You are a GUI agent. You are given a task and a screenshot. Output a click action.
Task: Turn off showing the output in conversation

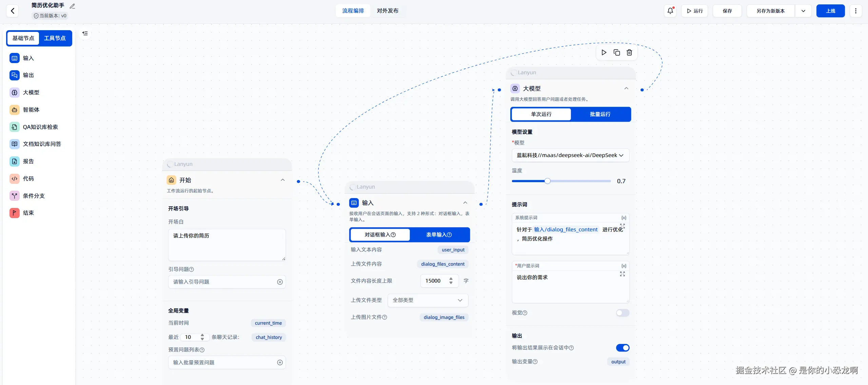623,348
